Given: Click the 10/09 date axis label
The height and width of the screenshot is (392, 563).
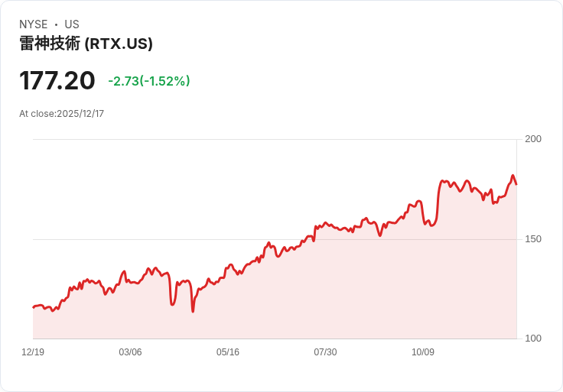Looking at the screenshot, I should 423,352.
